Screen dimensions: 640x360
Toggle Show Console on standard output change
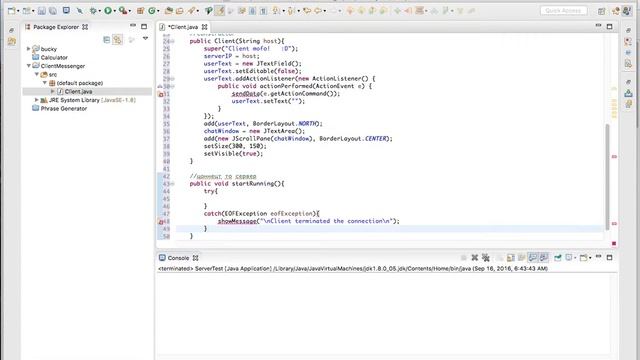532,258
